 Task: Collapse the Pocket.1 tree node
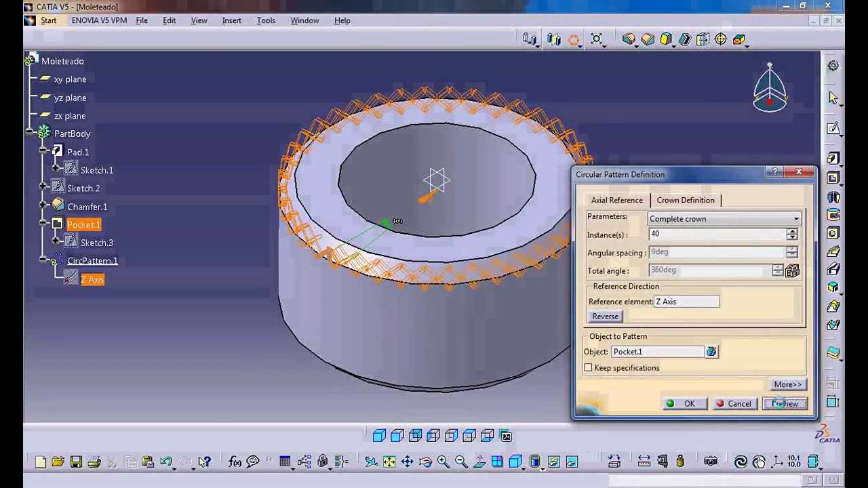click(43, 224)
